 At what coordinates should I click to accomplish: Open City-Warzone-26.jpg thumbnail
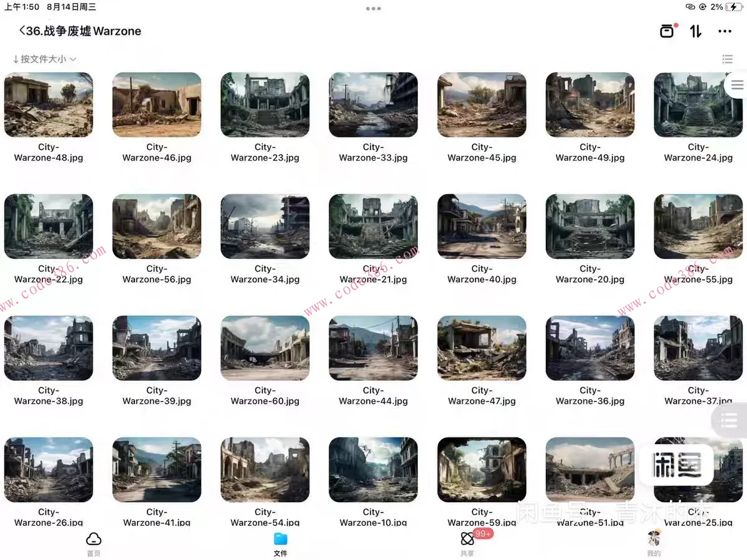coord(49,470)
